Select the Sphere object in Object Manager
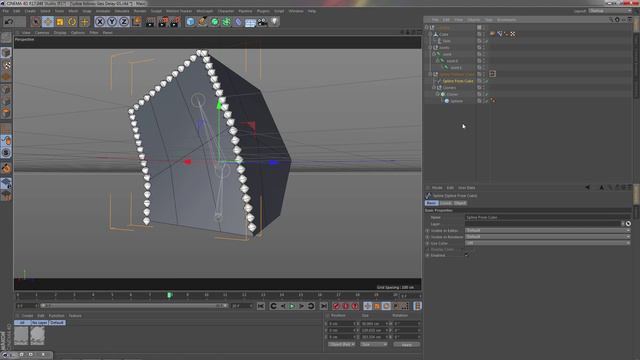This screenshot has width=640, height=360. [x=456, y=101]
